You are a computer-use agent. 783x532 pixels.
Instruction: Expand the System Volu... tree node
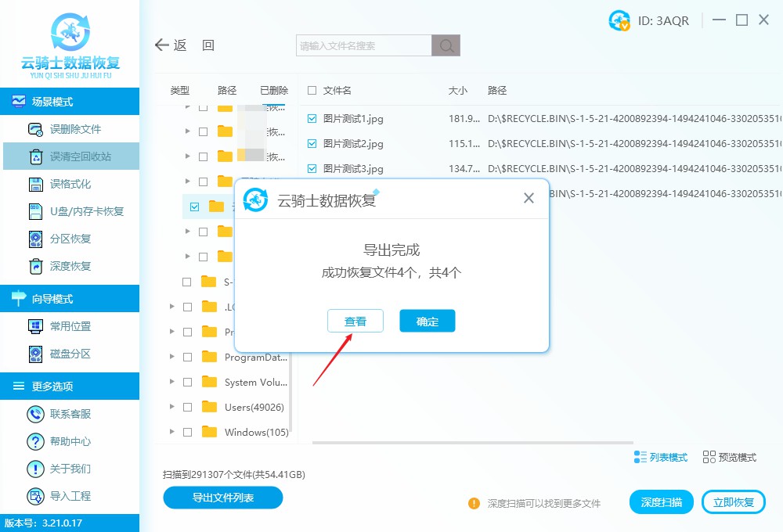[x=172, y=381]
